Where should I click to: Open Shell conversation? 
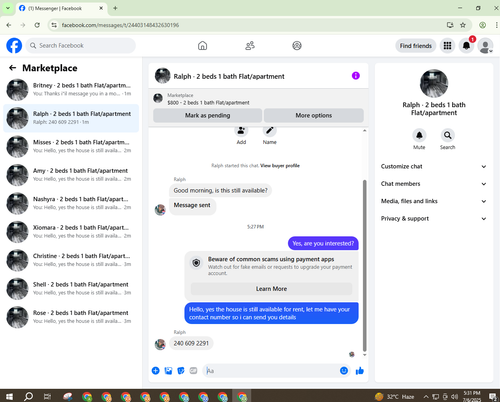tap(71, 289)
